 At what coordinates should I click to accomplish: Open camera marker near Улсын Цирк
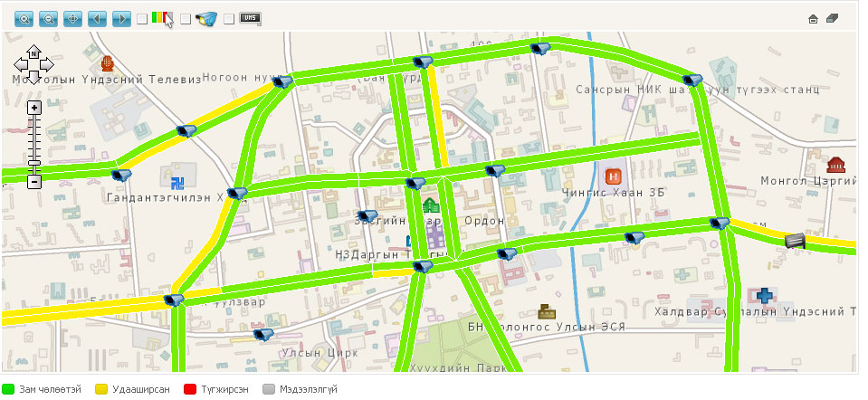click(x=263, y=334)
